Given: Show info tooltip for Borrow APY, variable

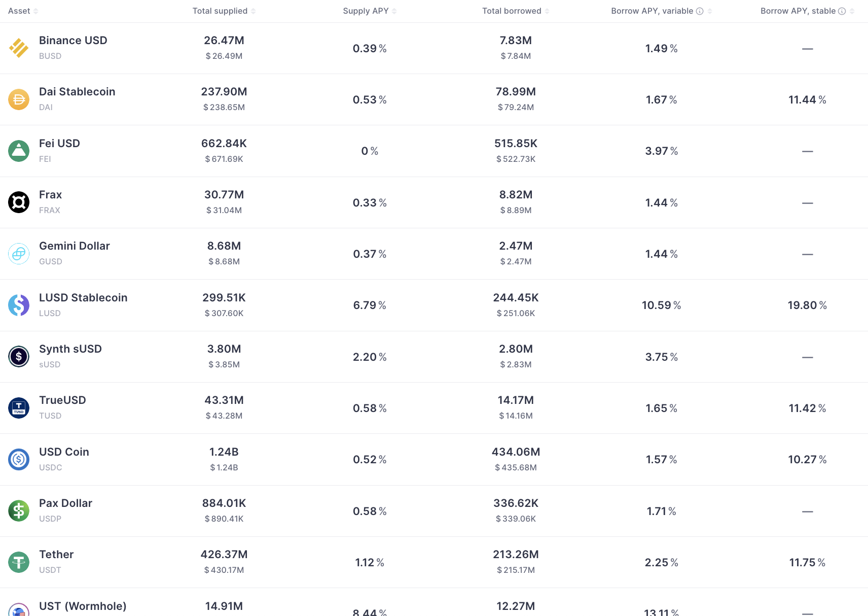Looking at the screenshot, I should pos(700,11).
